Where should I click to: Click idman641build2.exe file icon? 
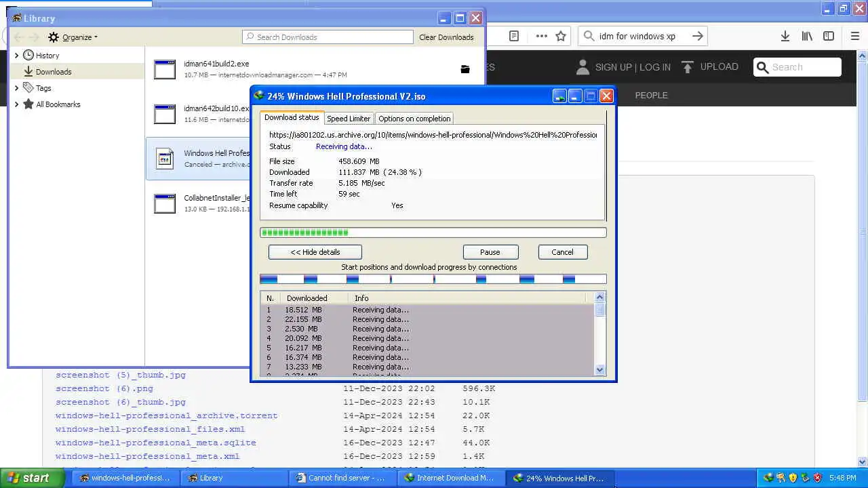[x=165, y=69]
